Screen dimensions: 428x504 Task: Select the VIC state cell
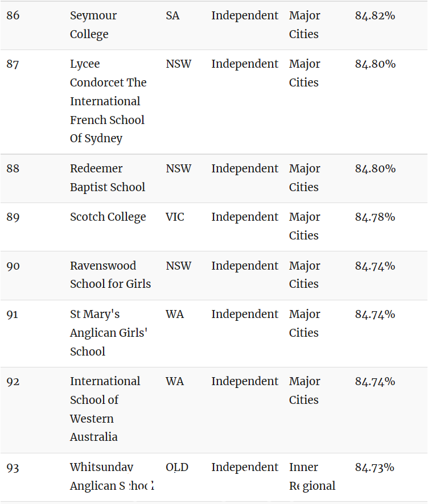click(175, 217)
